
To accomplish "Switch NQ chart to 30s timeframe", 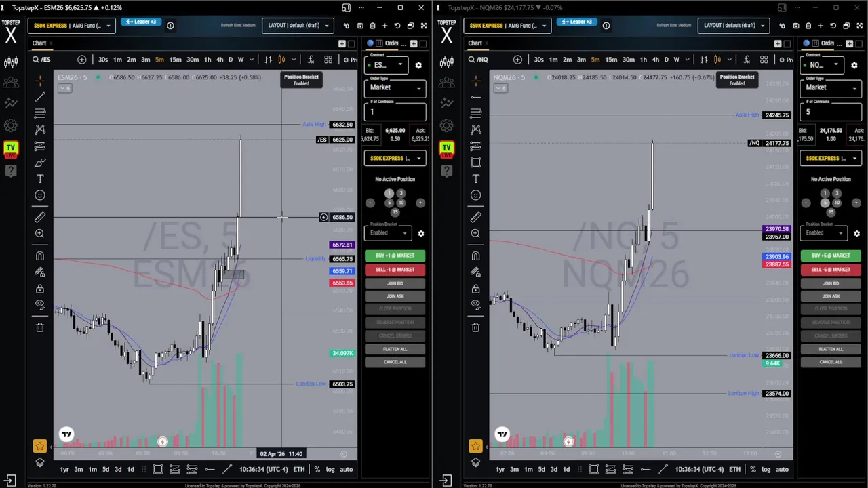I will click(538, 60).
